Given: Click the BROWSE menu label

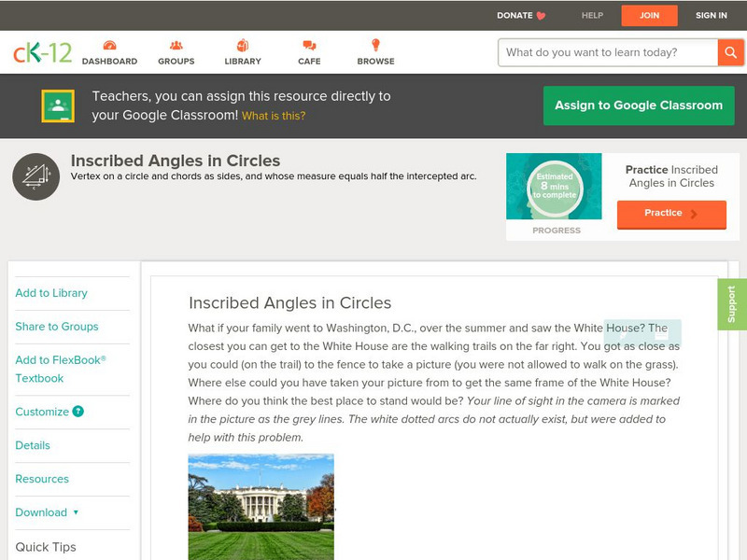Looking at the screenshot, I should 376,62.
